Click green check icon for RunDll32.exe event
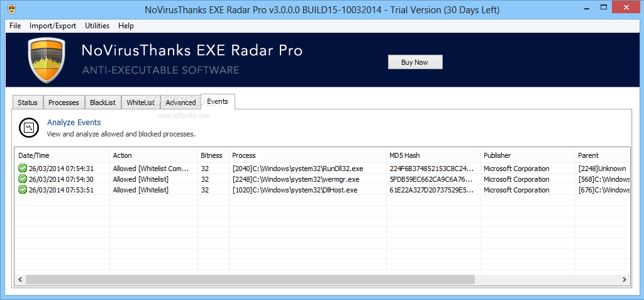Image resolution: width=644 pixels, height=300 pixels. (23, 169)
